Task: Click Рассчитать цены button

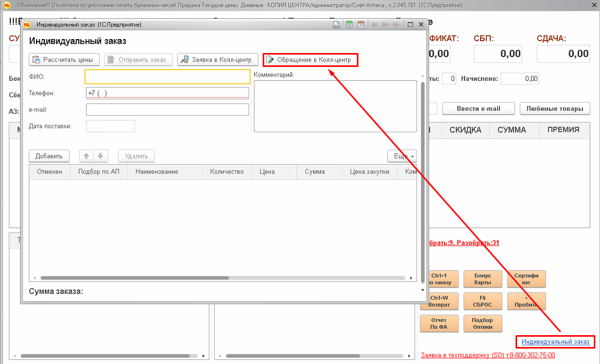Action: (64, 60)
